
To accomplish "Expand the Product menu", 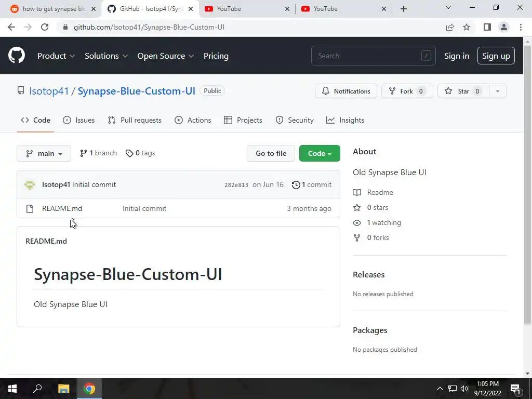I will pos(56,56).
